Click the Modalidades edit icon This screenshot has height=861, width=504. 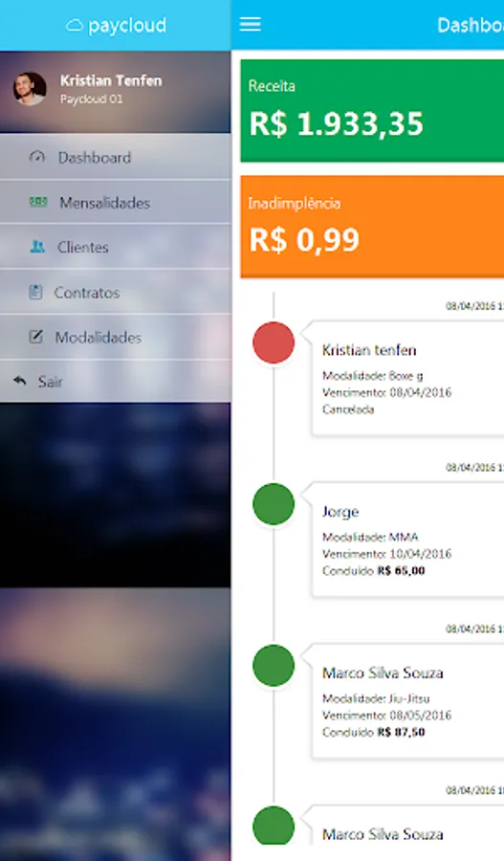coord(35,337)
